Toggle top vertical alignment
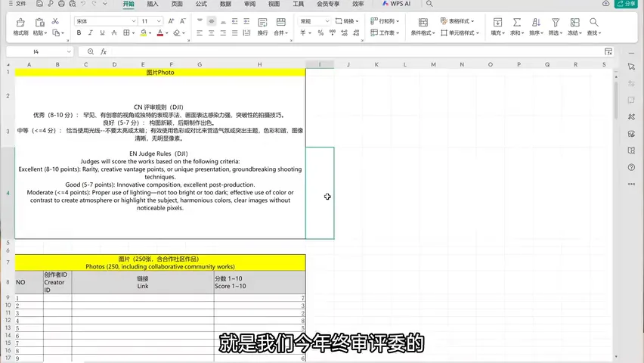 point(200,21)
